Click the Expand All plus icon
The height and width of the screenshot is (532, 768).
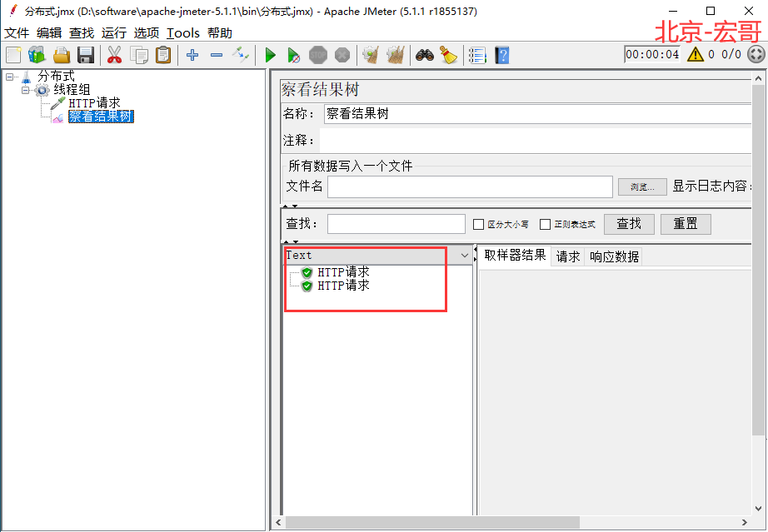click(192, 55)
